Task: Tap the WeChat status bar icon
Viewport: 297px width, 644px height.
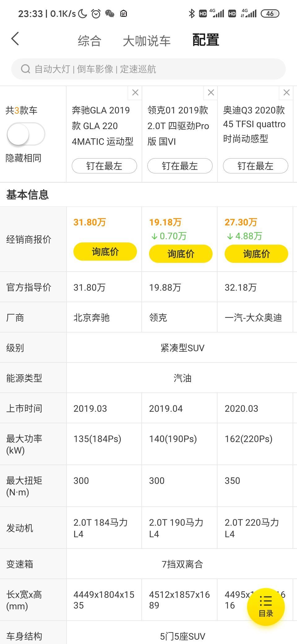Action: (x=110, y=14)
